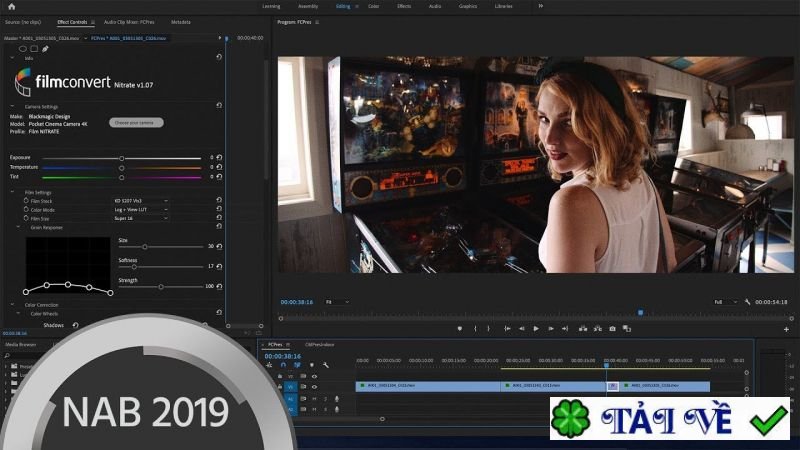Click the grain Size slider handle
This screenshot has height=450, width=800.
coord(145,246)
